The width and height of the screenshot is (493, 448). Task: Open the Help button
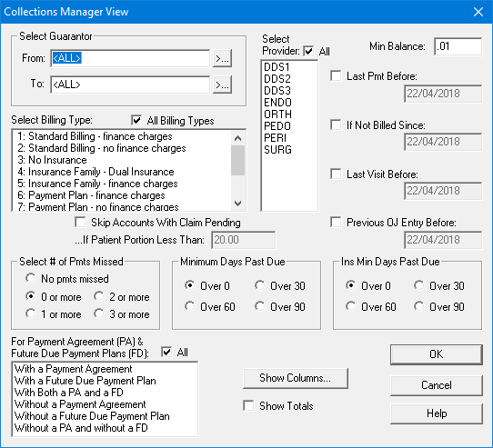pyautogui.click(x=436, y=413)
